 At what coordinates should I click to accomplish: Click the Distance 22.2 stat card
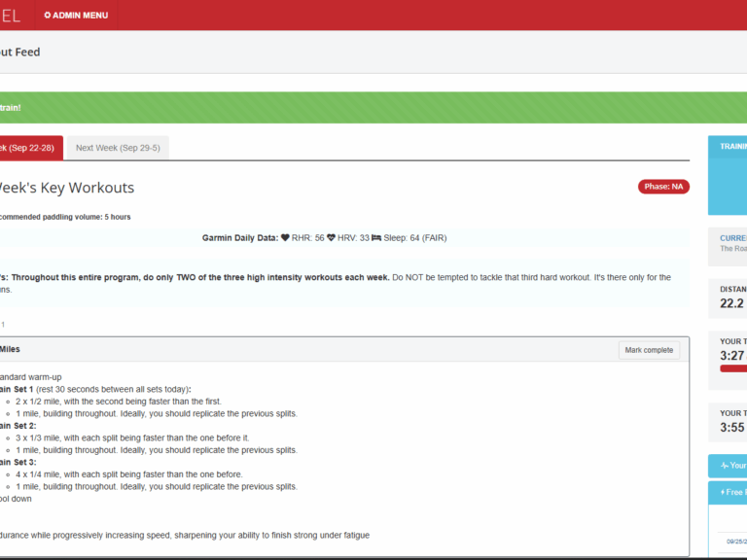coord(730,297)
